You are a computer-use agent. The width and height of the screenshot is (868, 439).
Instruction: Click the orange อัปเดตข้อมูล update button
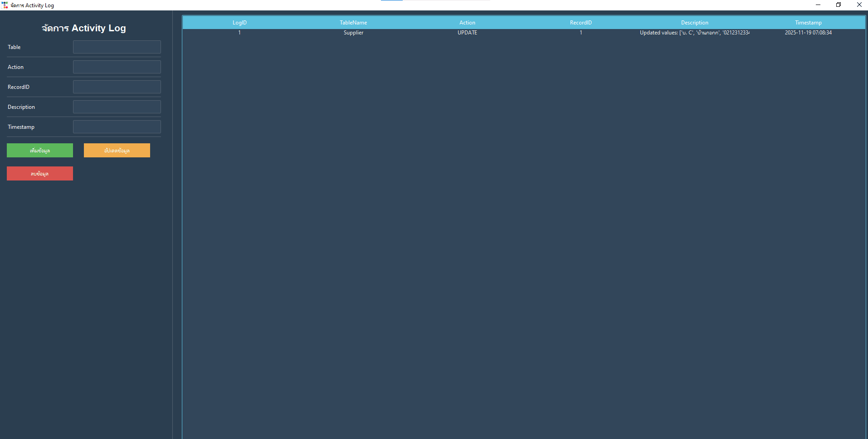click(x=117, y=151)
